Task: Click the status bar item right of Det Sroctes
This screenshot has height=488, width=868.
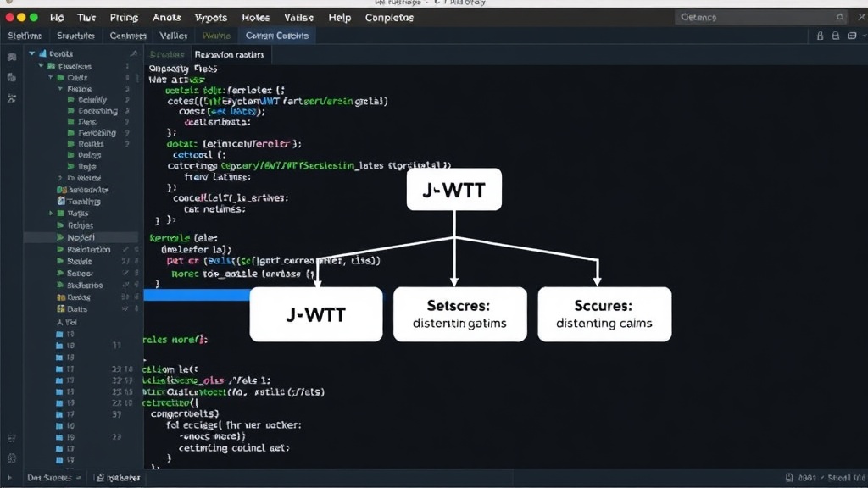Action: pyautogui.click(x=118, y=478)
